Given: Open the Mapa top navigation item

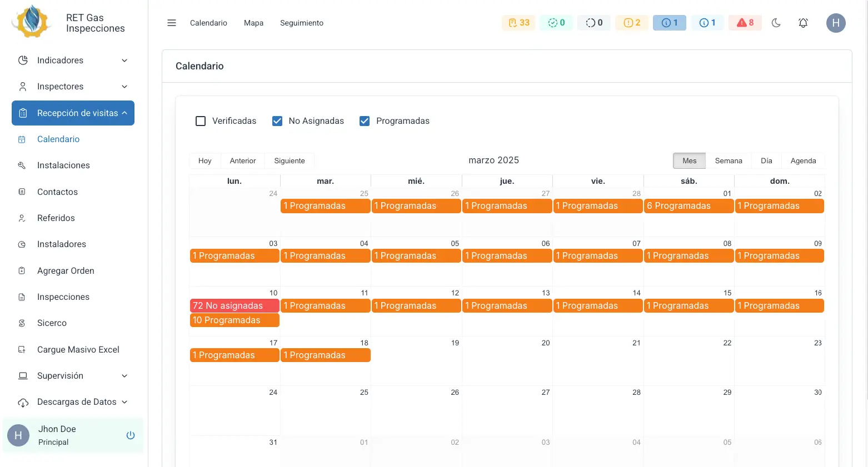Looking at the screenshot, I should (253, 23).
